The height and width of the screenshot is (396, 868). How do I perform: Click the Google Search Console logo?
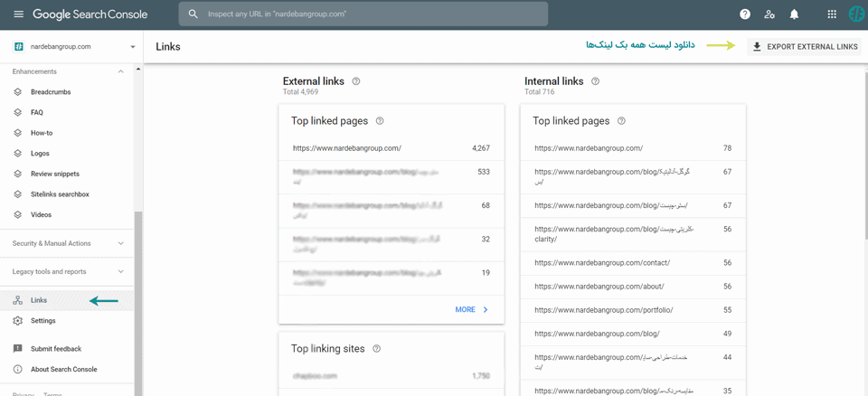[x=90, y=14]
